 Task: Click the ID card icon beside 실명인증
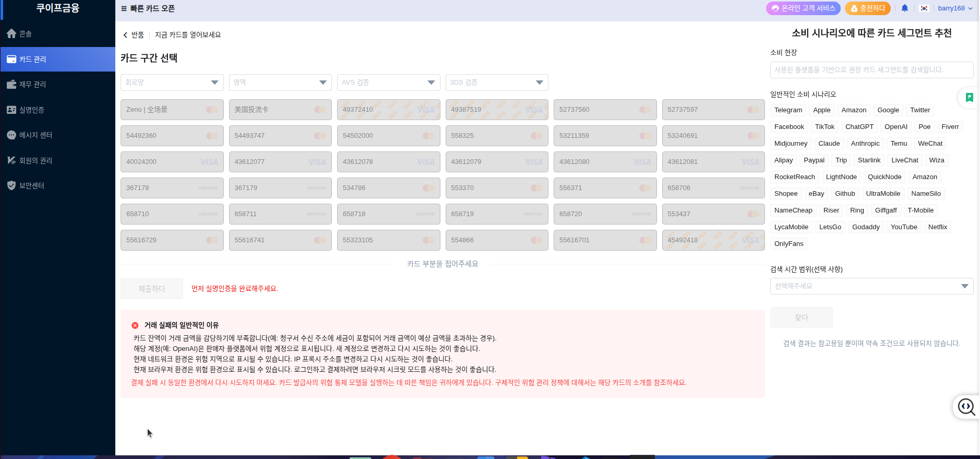[11, 110]
